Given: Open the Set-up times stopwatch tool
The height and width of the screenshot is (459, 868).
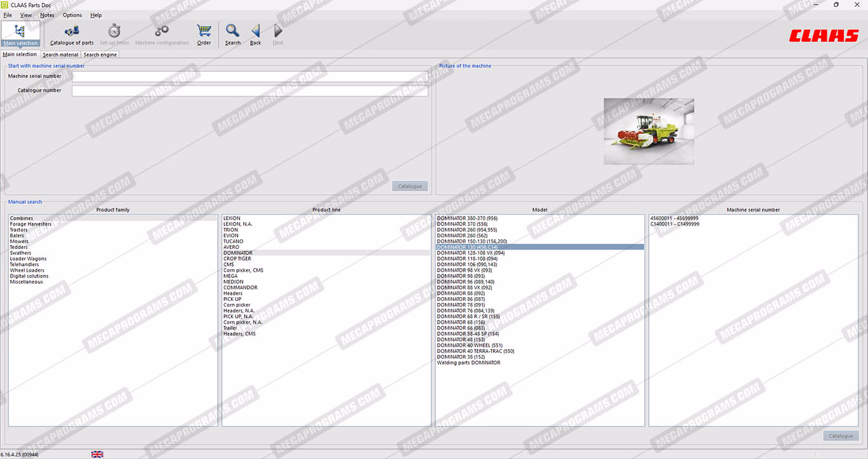Looking at the screenshot, I should click(x=114, y=34).
